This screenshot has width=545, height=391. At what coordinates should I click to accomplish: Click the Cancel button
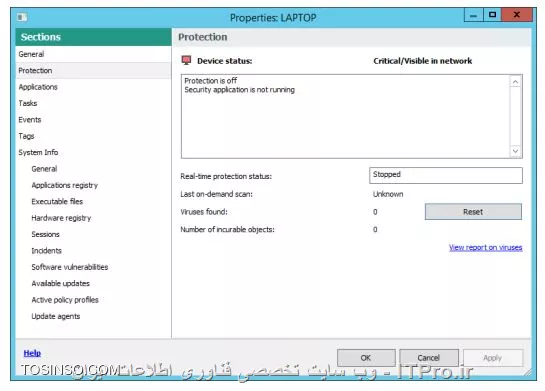point(429,358)
